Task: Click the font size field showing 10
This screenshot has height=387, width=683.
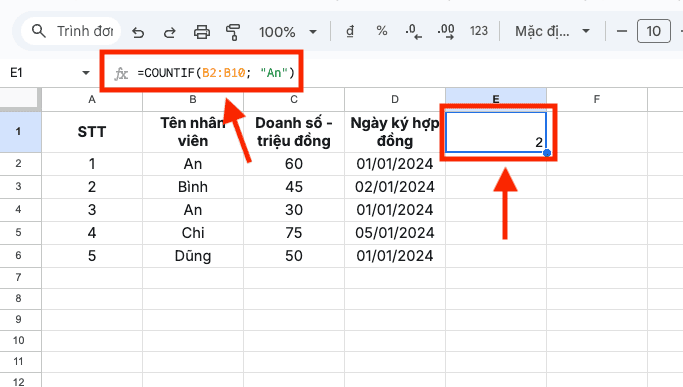Action: [x=653, y=31]
